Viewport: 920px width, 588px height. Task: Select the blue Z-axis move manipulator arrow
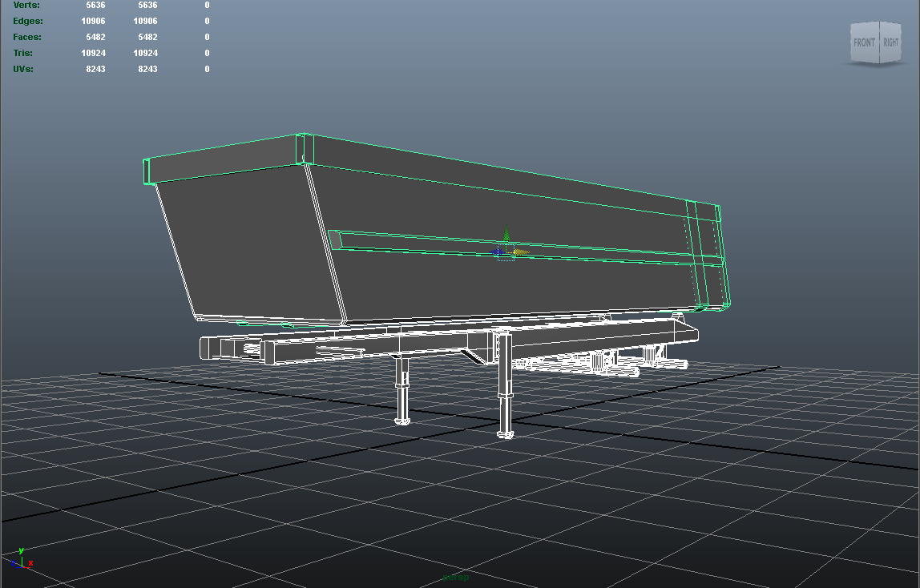point(496,252)
